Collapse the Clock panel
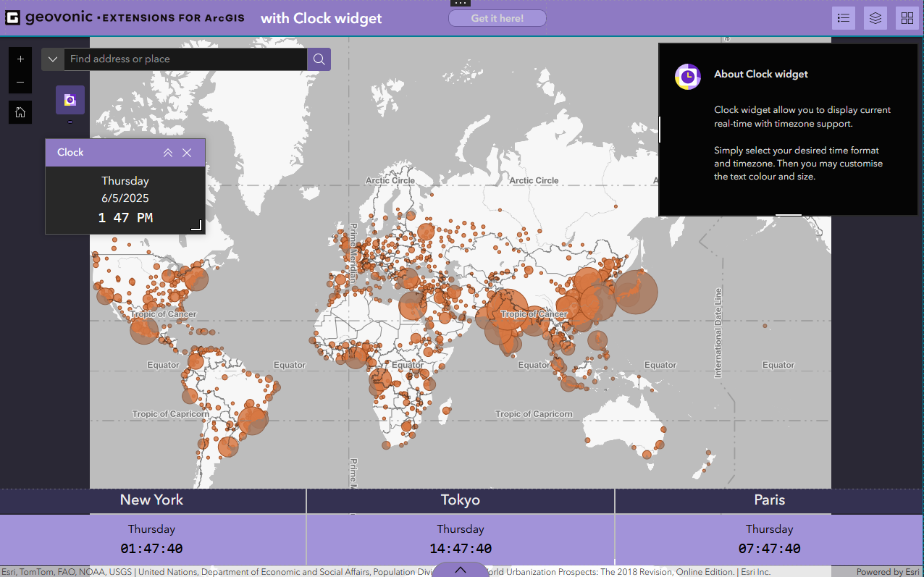924x577 pixels. point(168,153)
